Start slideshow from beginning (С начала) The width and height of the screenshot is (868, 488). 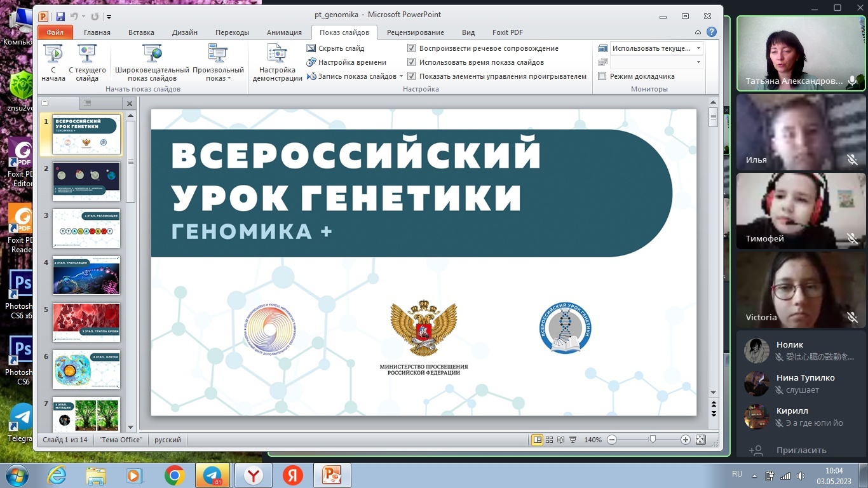pos(53,63)
